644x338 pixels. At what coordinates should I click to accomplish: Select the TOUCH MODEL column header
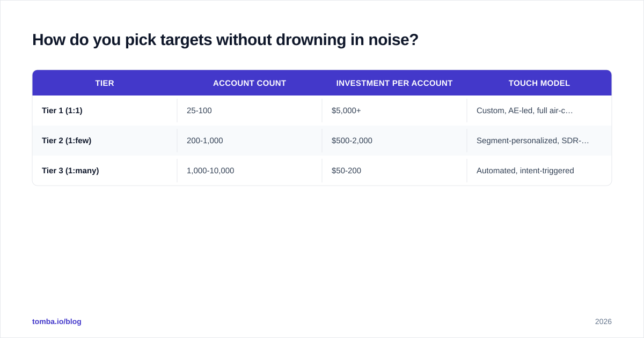(539, 83)
